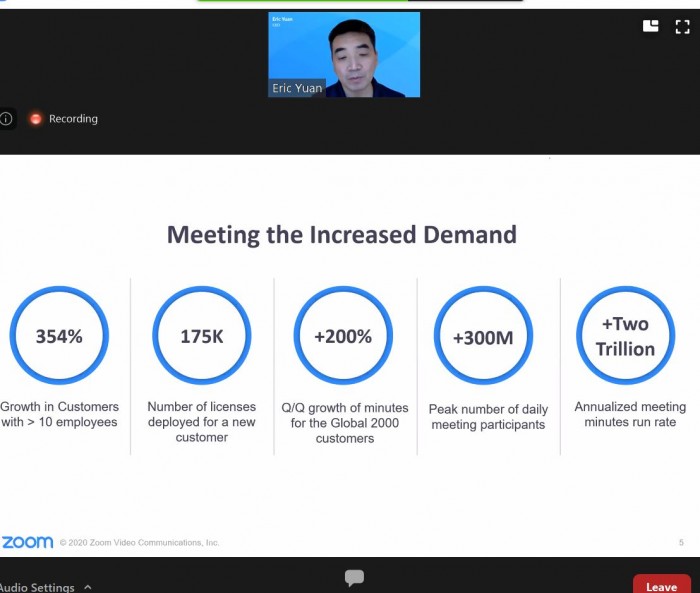Click the red Leave button

(x=662, y=585)
